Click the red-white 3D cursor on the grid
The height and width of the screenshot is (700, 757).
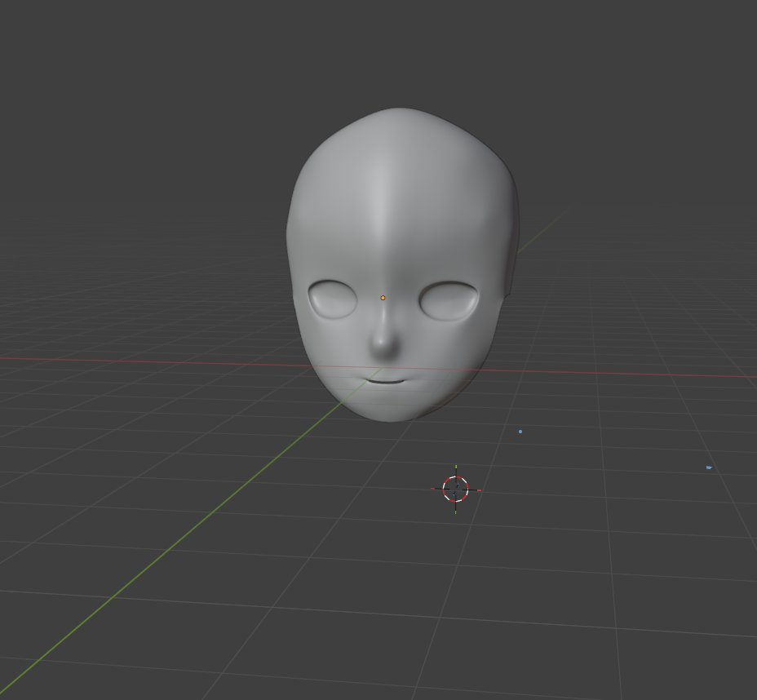click(456, 489)
